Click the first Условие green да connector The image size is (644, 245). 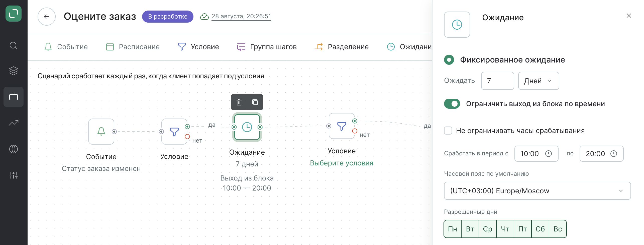(187, 127)
